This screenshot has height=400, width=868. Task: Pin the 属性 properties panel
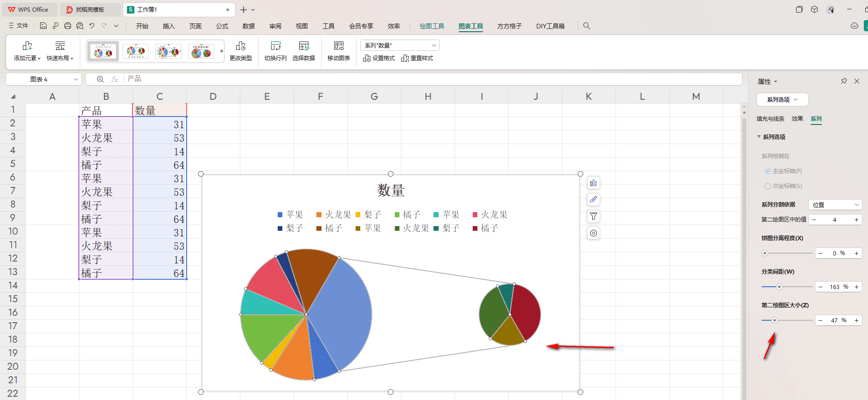pos(844,81)
